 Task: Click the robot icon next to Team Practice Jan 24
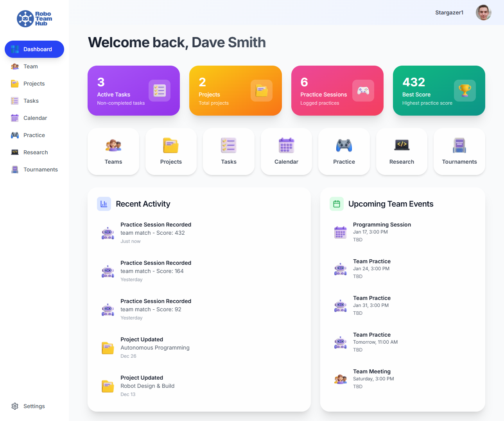340,269
